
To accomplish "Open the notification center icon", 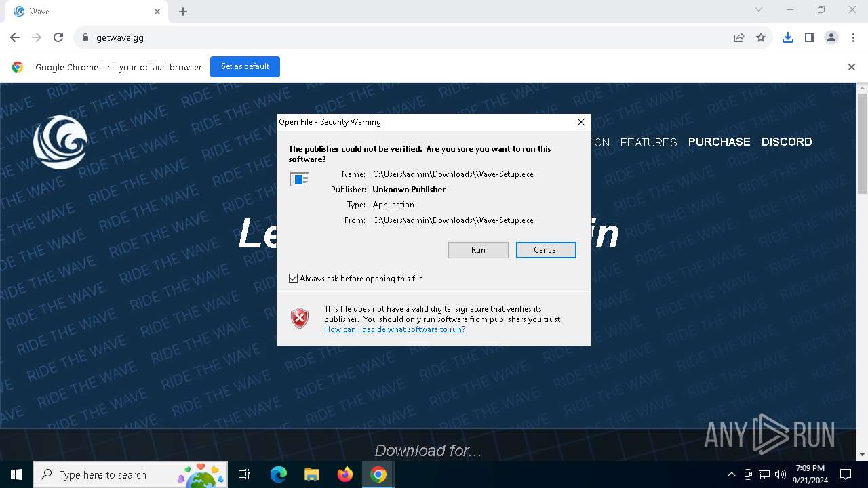I will 846,474.
